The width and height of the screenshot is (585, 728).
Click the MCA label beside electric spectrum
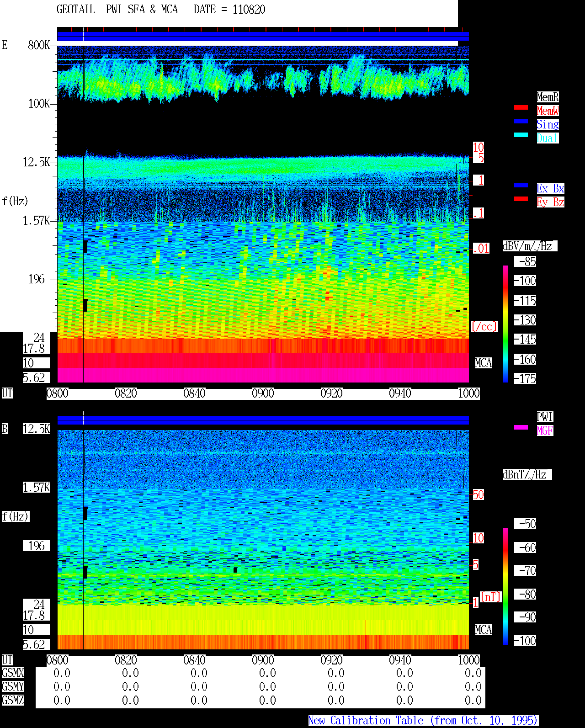pos(484,363)
